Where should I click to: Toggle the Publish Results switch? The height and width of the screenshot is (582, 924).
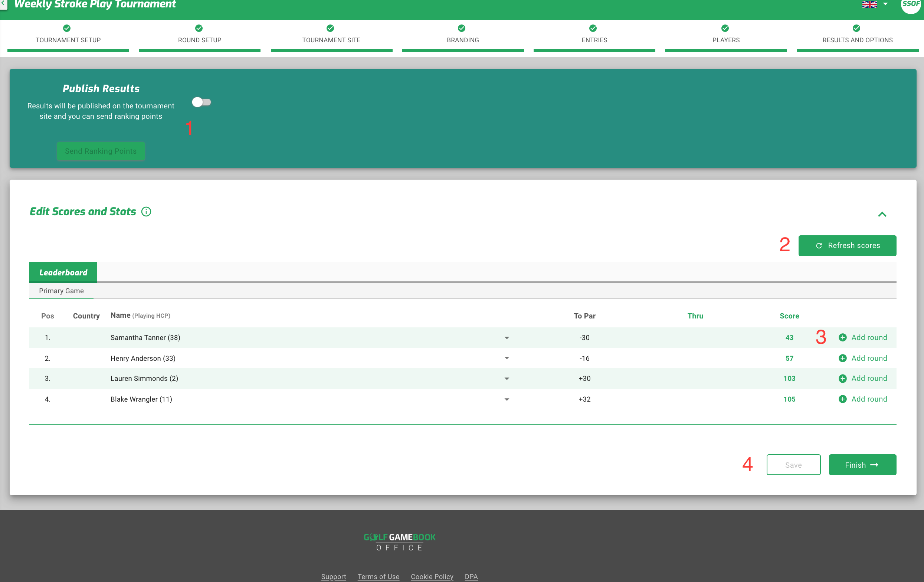click(x=201, y=102)
